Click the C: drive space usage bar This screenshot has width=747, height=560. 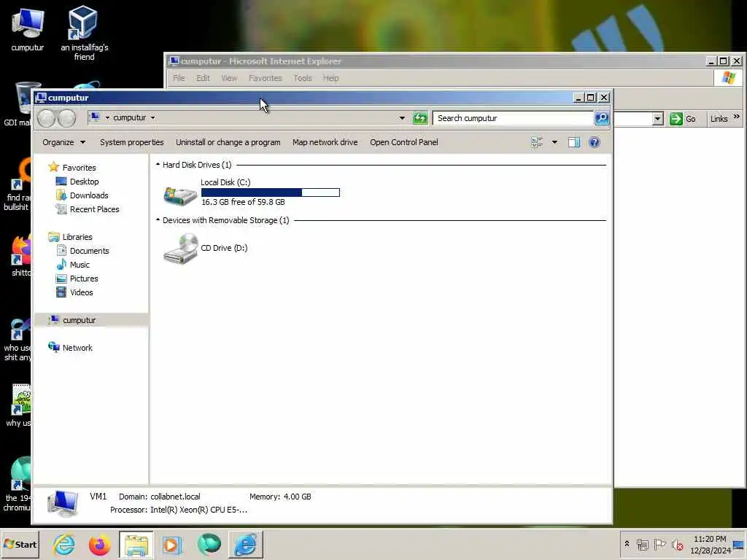pos(271,192)
